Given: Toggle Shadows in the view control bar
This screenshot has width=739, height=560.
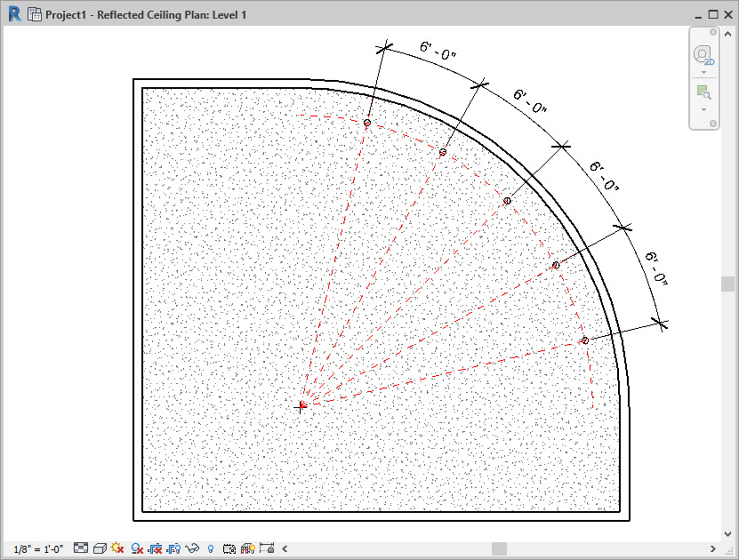Looking at the screenshot, I should (x=137, y=548).
